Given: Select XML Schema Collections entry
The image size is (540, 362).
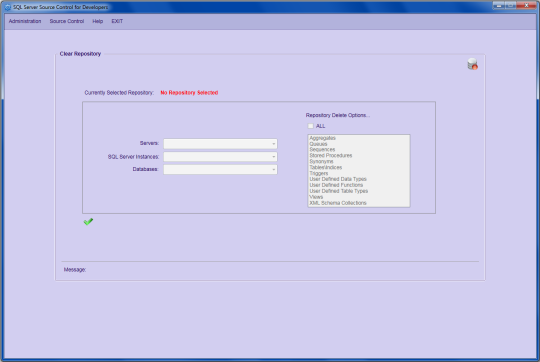Looking at the screenshot, I should coord(338,203).
